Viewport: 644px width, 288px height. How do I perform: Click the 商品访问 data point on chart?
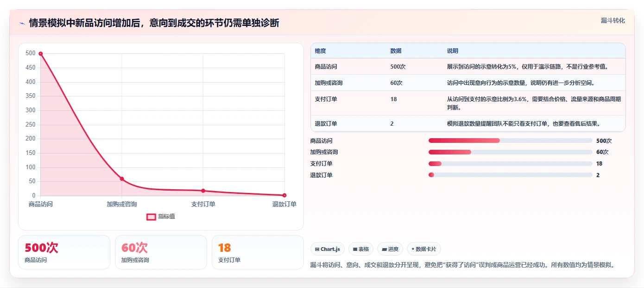(41, 54)
